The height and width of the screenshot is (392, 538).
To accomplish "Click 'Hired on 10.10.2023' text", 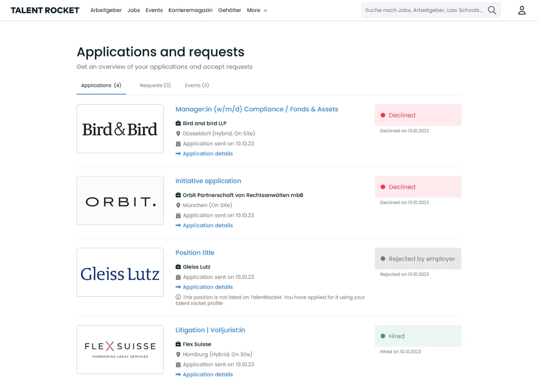I will pyautogui.click(x=401, y=352).
